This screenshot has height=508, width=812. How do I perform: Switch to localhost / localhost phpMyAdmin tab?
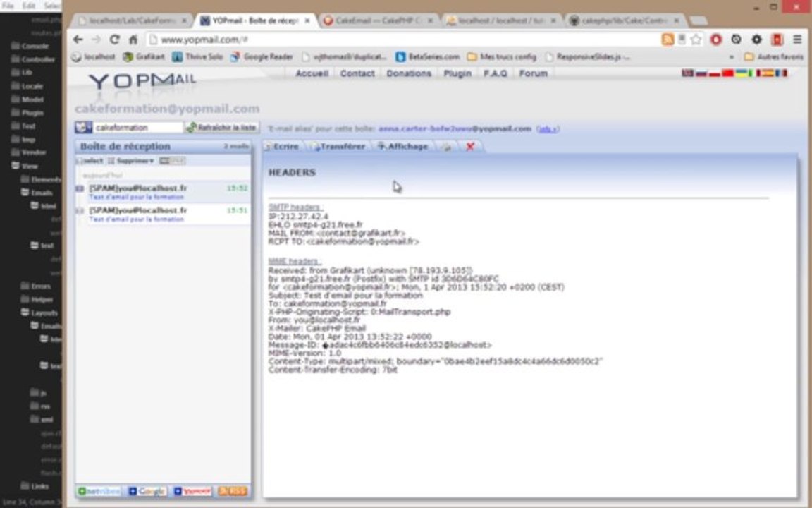point(501,20)
